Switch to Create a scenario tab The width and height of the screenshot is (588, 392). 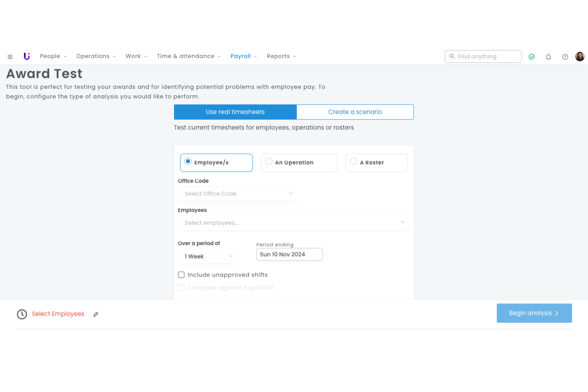tap(355, 112)
